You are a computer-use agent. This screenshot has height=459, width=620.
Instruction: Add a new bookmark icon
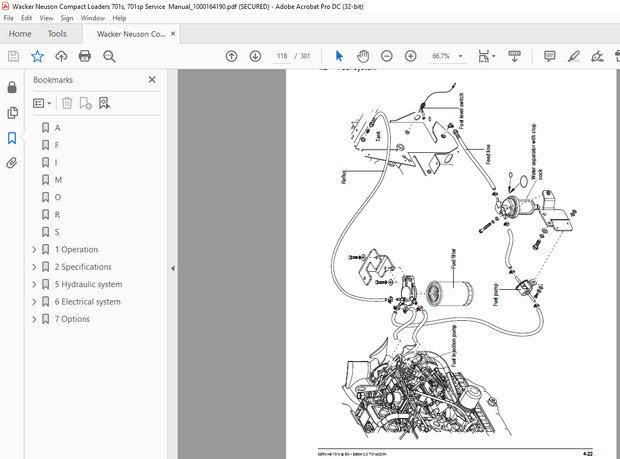85,103
